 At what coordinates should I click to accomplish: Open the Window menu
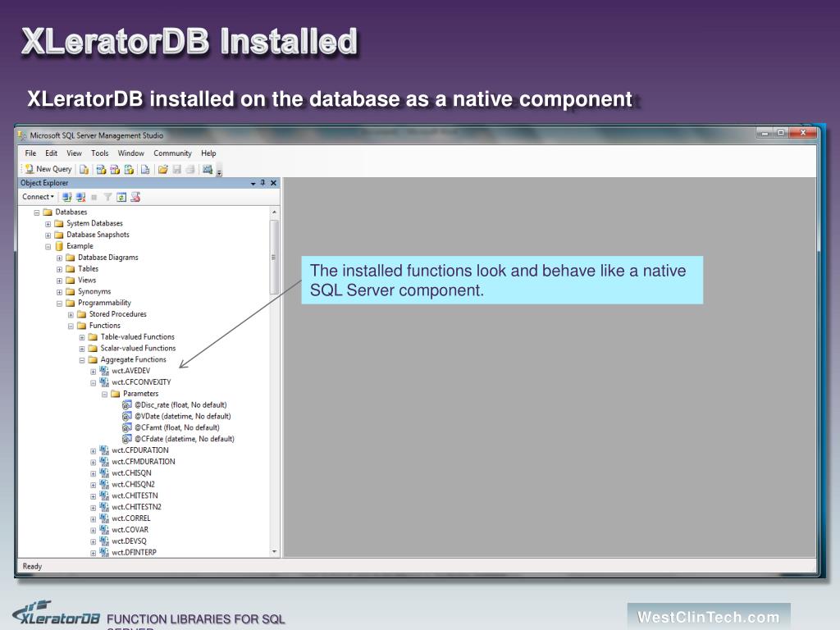[130, 153]
